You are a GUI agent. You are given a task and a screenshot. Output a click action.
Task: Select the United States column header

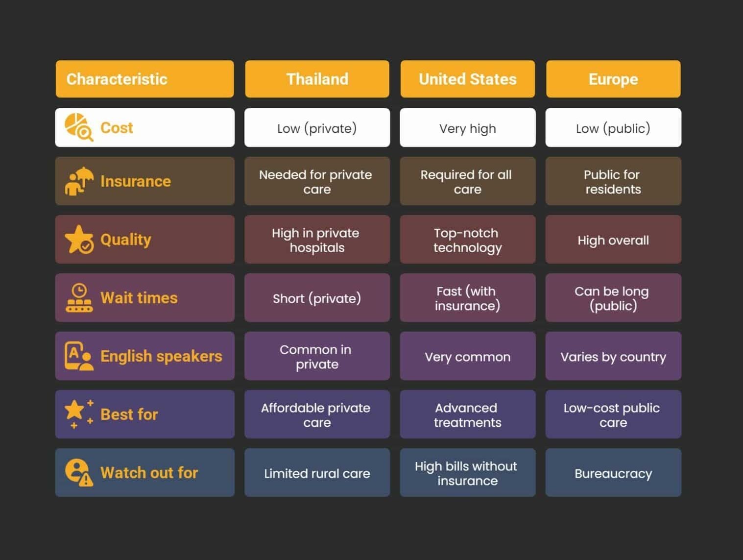(468, 79)
